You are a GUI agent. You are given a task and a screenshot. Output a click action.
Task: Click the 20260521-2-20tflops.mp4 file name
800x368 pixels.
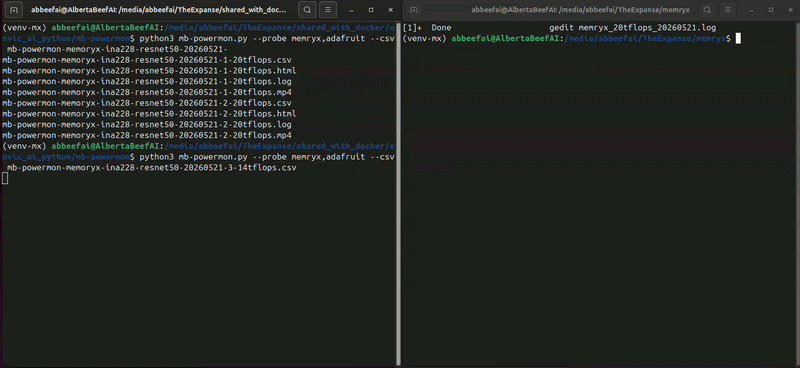[x=147, y=135]
